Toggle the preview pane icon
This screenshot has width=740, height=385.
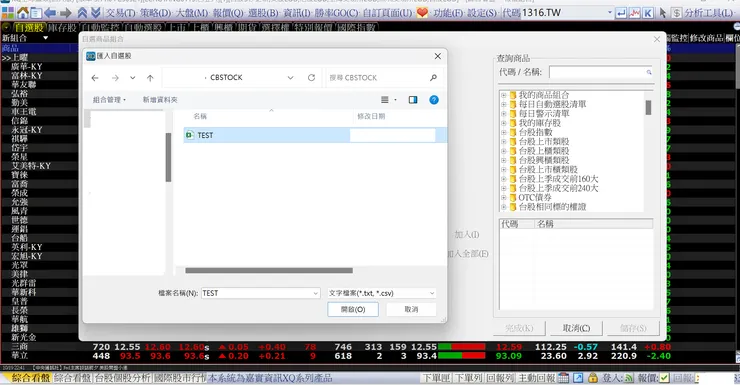click(x=413, y=100)
